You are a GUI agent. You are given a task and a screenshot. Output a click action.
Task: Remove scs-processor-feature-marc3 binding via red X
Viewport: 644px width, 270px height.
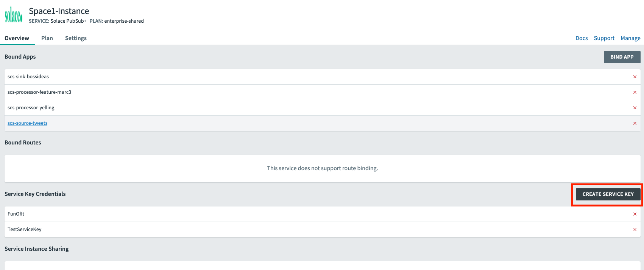[635, 92]
